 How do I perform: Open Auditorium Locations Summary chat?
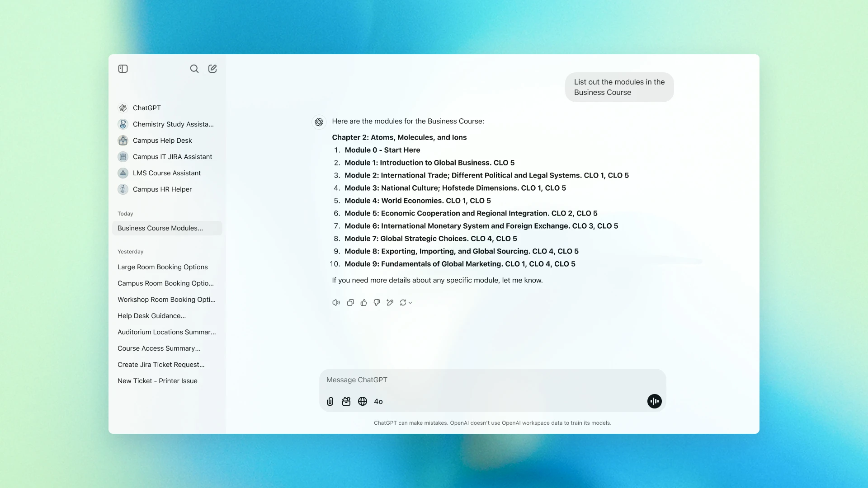pyautogui.click(x=167, y=332)
